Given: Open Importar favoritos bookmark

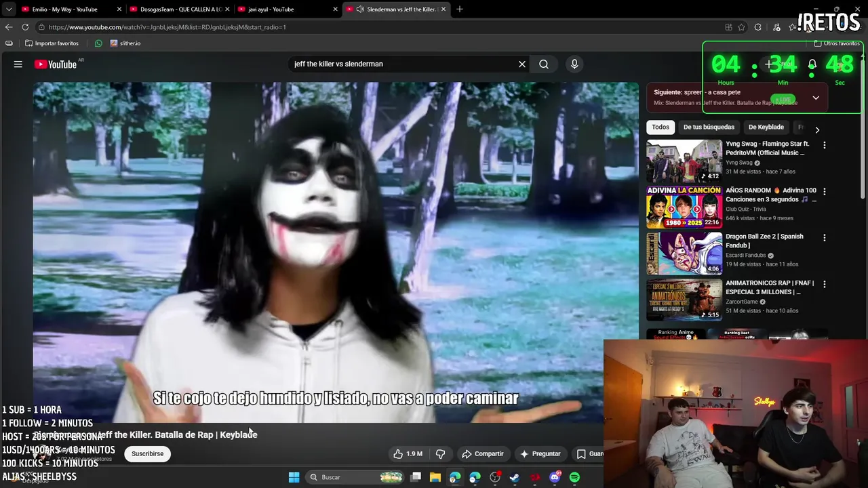Looking at the screenshot, I should click(52, 43).
